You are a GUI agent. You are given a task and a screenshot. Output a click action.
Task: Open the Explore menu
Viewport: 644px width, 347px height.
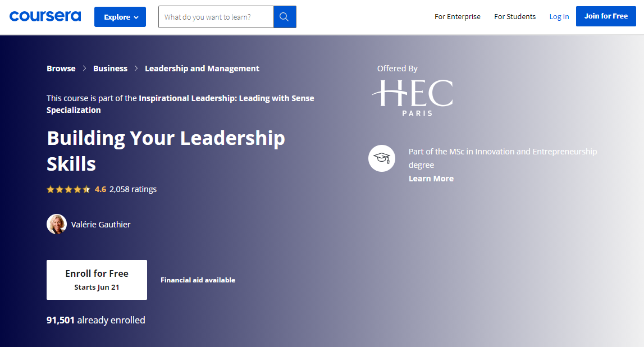click(120, 16)
